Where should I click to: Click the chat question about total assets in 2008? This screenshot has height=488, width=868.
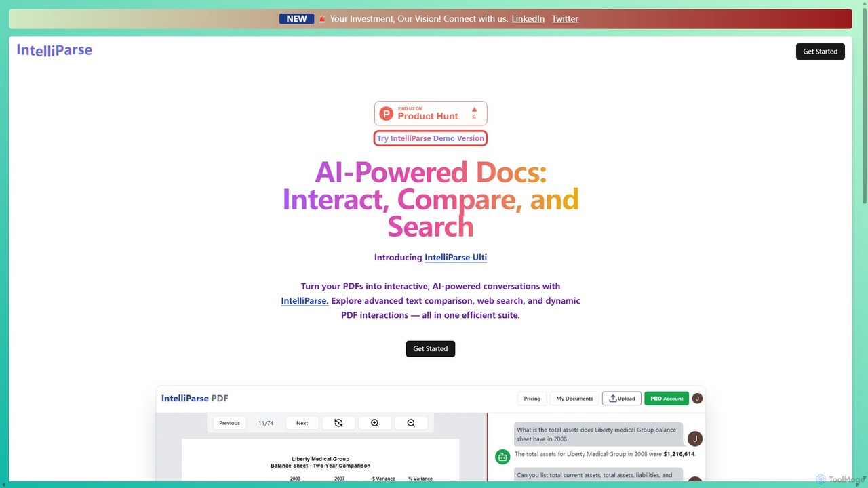[x=598, y=434]
